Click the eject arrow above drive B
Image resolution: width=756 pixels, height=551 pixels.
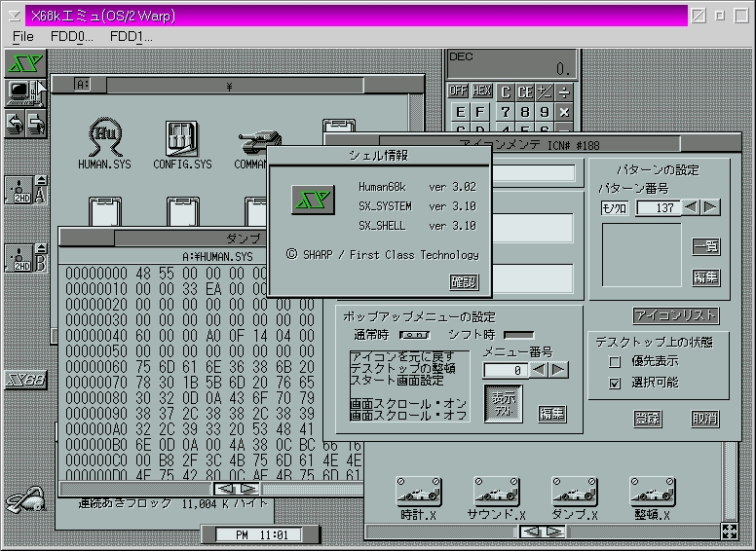coord(42,248)
